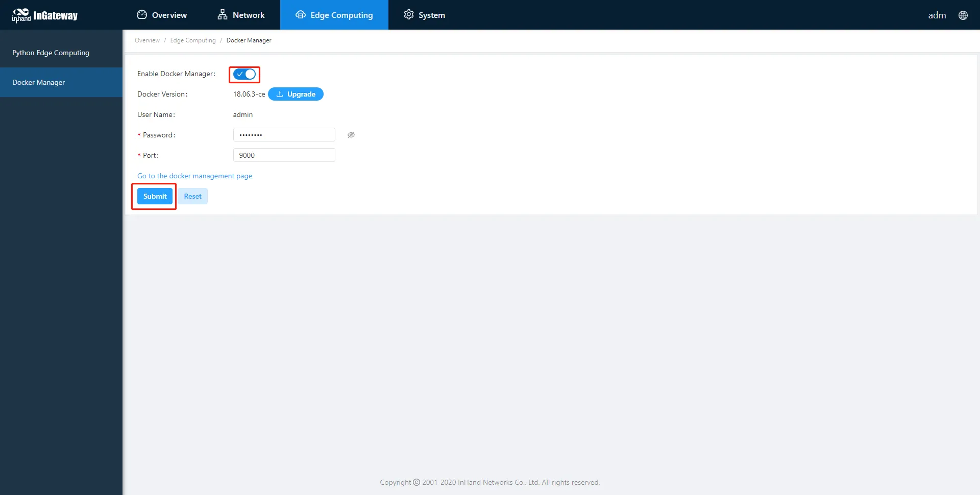
Task: Open the Overview tab
Action: tap(162, 15)
